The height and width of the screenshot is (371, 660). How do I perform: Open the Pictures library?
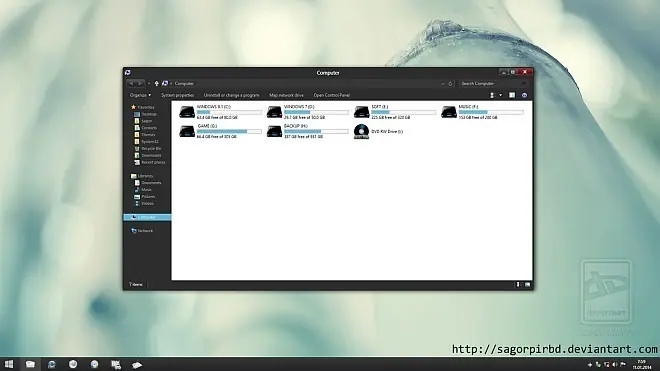[145, 197]
